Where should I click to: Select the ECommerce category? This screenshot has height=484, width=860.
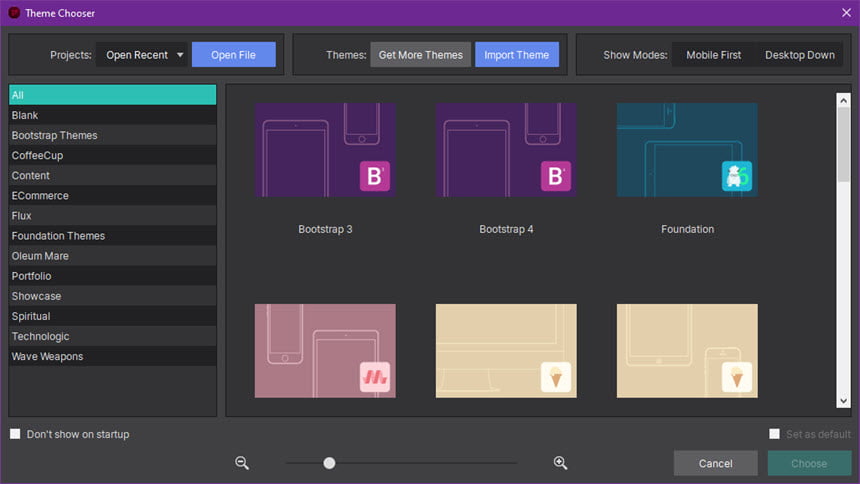coord(112,196)
